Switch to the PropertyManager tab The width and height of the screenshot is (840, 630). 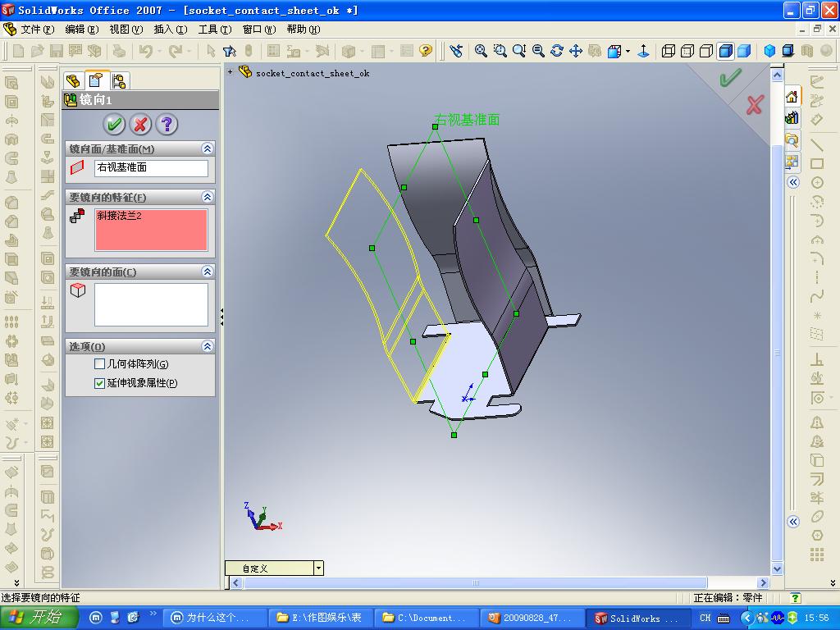coord(96,80)
